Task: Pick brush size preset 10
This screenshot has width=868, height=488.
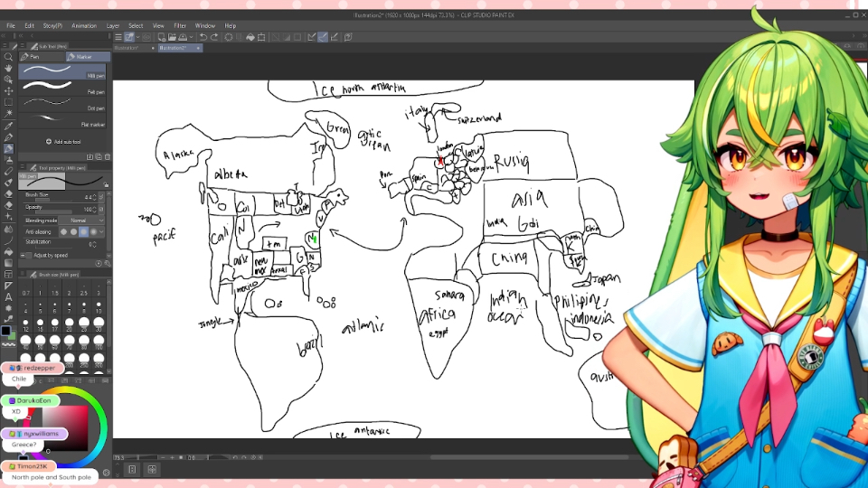Action: 98,307
